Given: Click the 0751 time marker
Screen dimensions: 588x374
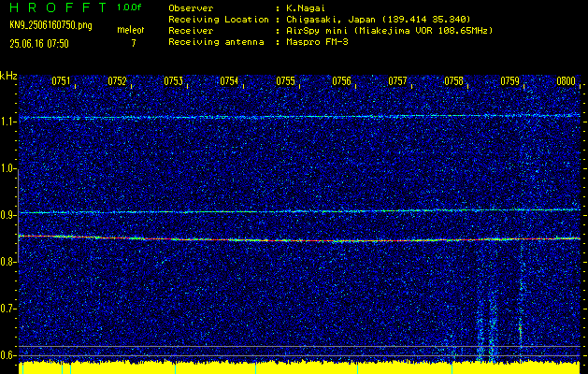Looking at the screenshot, I should (x=61, y=81).
